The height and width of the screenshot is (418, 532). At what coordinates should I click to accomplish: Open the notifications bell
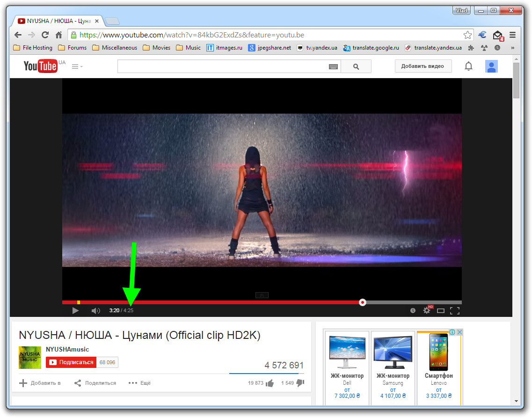pyautogui.click(x=468, y=66)
